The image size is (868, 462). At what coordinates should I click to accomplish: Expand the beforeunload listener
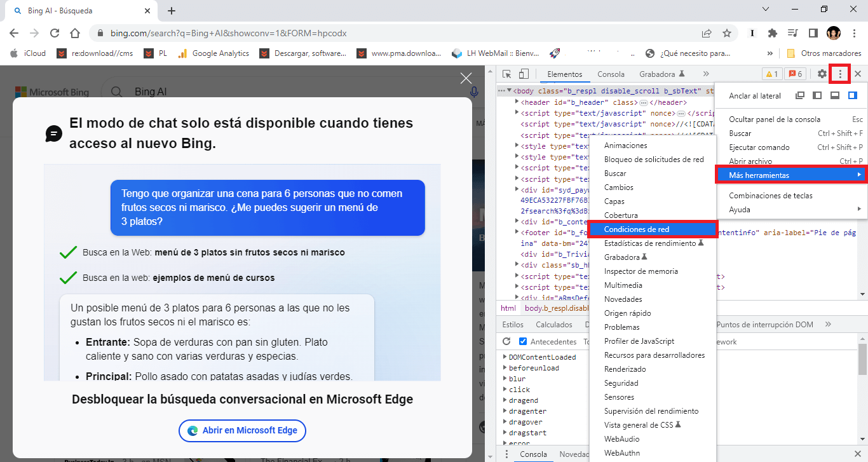point(505,368)
